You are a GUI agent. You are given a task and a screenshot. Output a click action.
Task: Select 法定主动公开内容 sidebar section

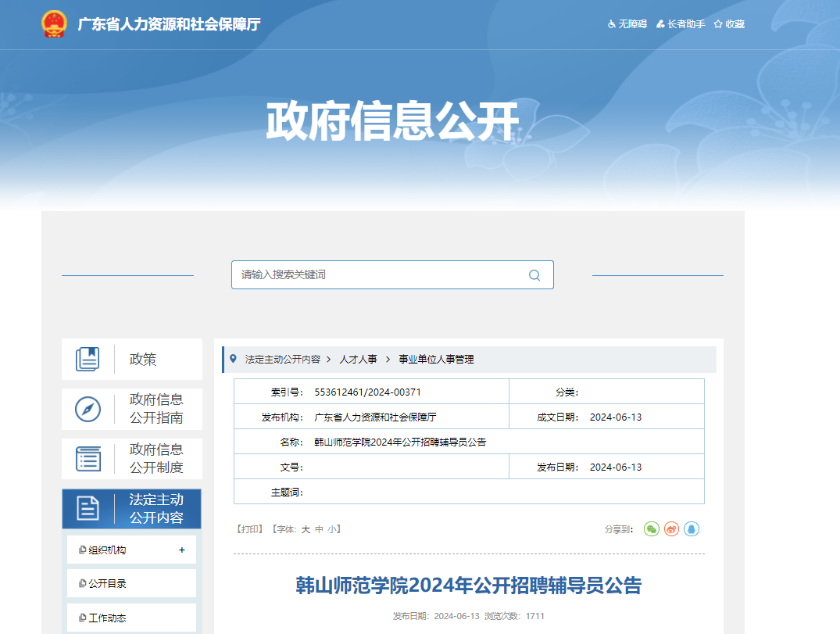point(132,509)
